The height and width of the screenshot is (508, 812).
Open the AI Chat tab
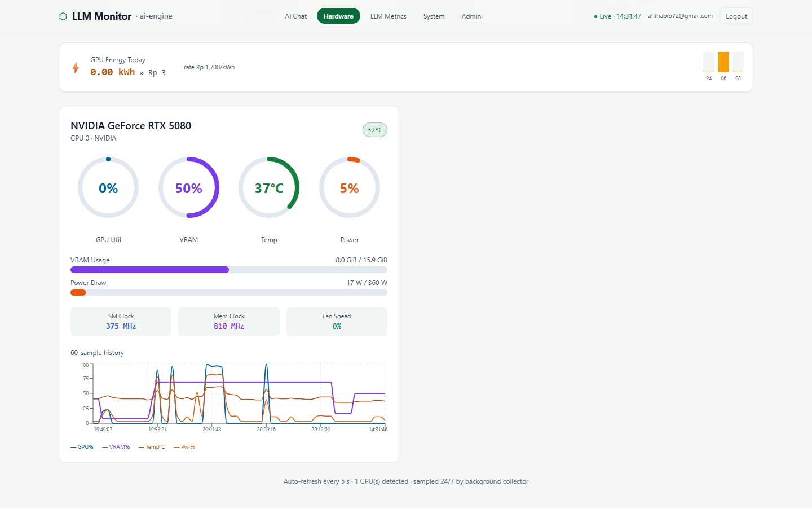[295, 16]
